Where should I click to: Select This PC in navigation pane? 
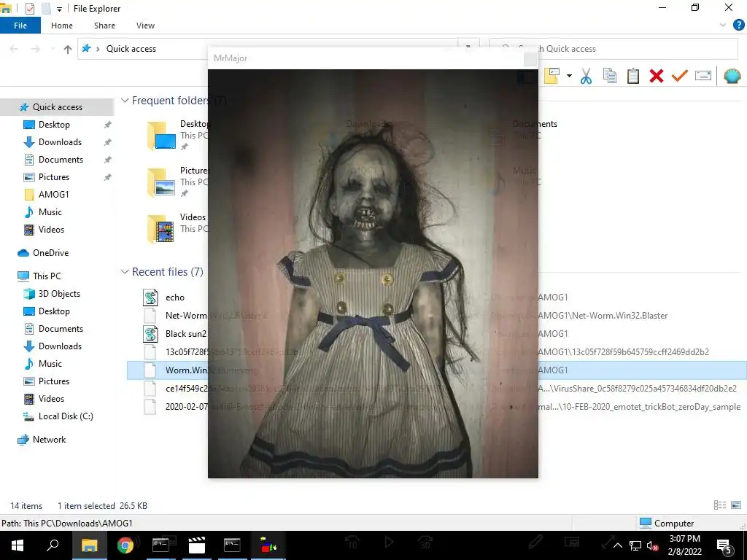[x=47, y=276]
